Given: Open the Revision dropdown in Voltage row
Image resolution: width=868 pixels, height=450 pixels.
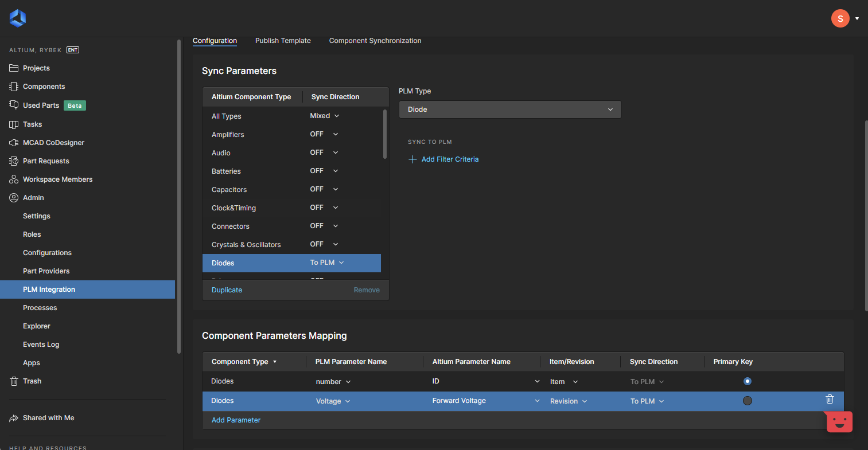Looking at the screenshot, I should click(x=569, y=401).
